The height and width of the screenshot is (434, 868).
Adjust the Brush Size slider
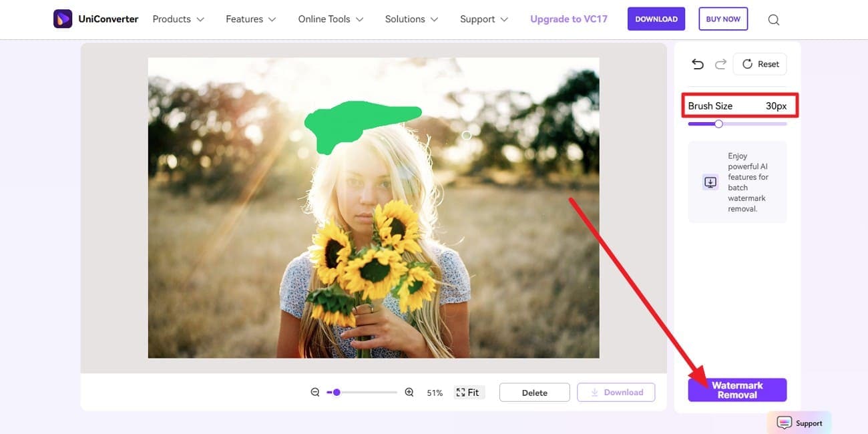tap(718, 124)
